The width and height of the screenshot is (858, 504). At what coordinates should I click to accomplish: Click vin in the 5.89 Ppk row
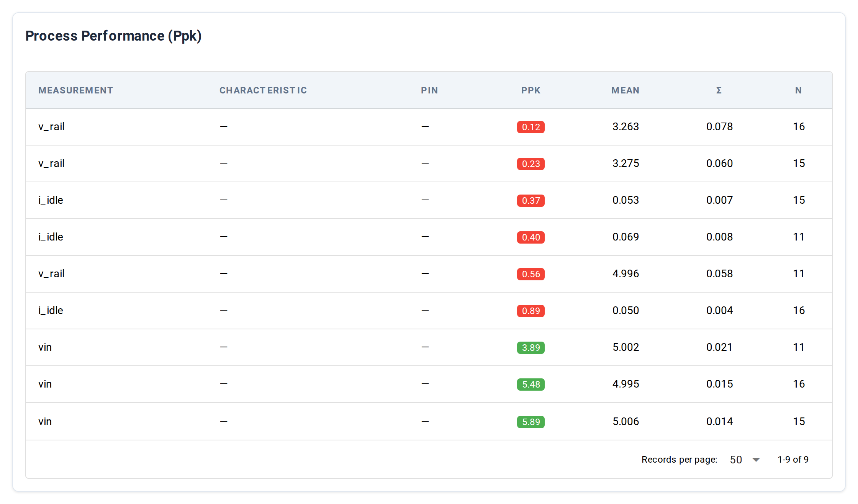coord(45,422)
